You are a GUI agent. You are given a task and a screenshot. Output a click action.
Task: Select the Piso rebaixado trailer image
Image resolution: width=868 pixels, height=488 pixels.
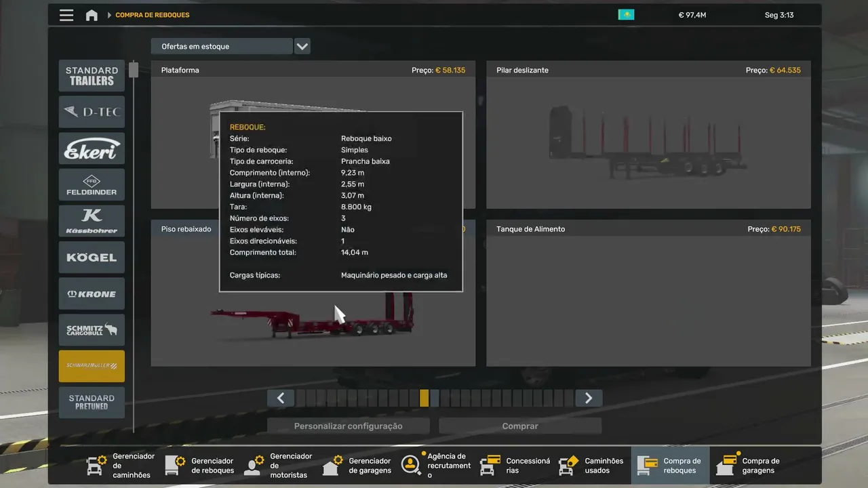click(313, 317)
